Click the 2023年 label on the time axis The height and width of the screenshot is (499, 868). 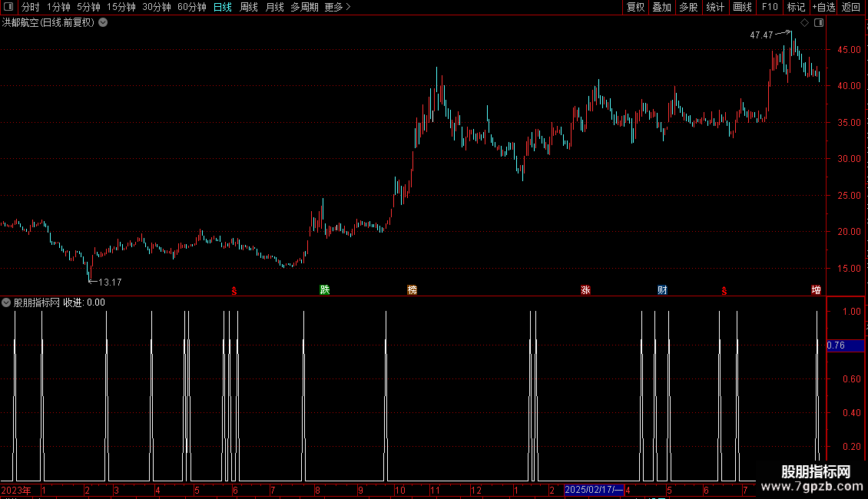click(x=16, y=490)
